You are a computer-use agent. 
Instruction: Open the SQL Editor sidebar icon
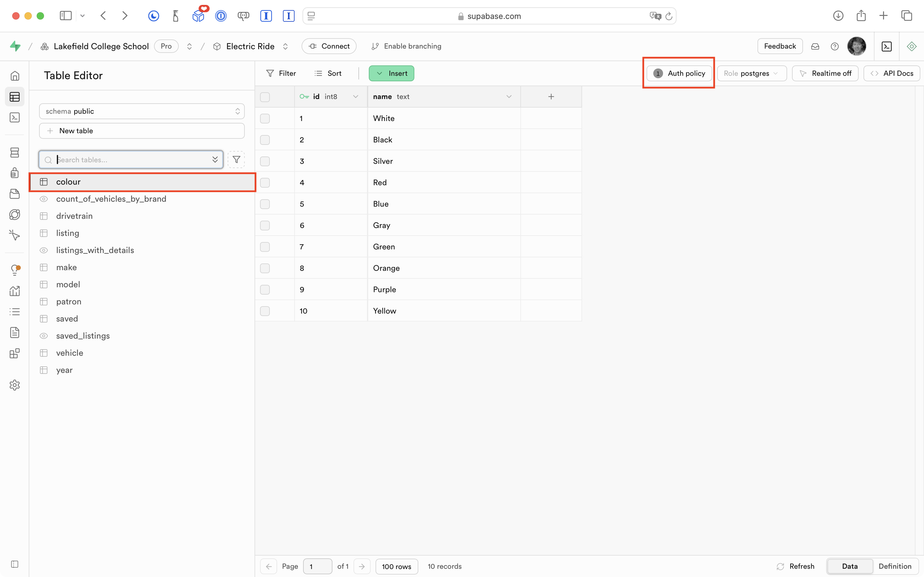click(x=14, y=118)
